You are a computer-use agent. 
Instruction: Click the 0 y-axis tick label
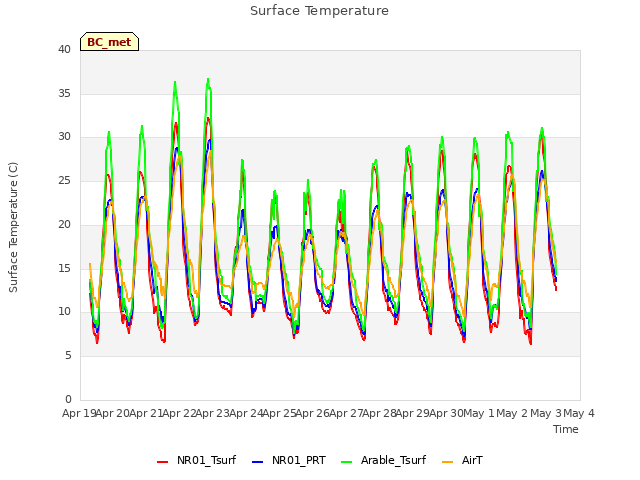click(68, 399)
